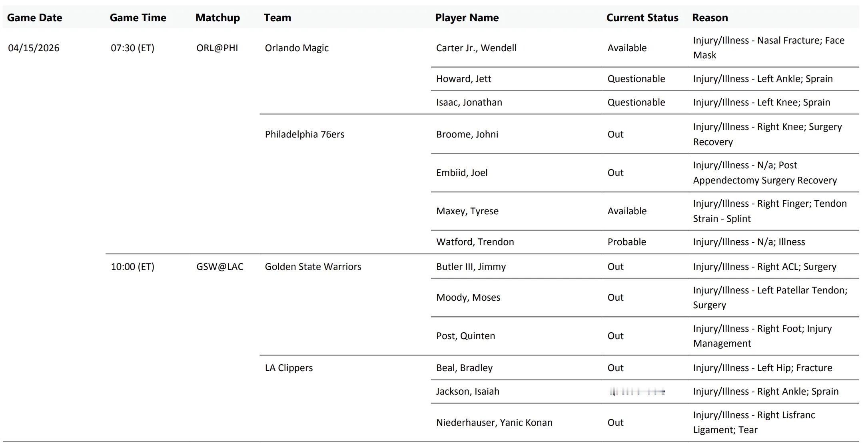Click the GSW@LAC matchup cell
This screenshot has width=868, height=443.
coord(220,267)
